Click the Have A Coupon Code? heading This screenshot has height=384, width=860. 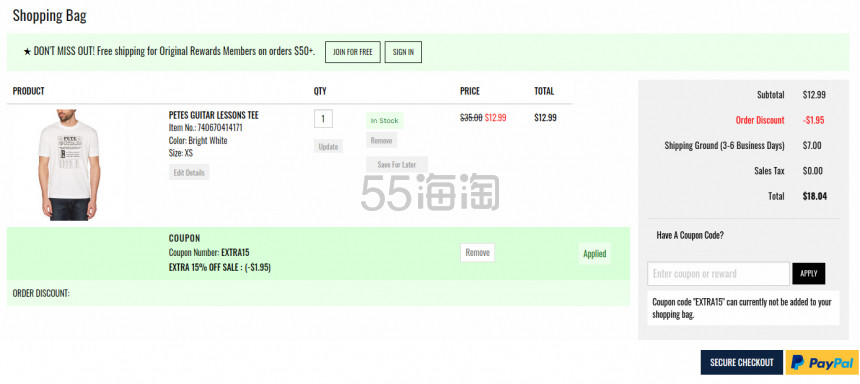coord(690,235)
